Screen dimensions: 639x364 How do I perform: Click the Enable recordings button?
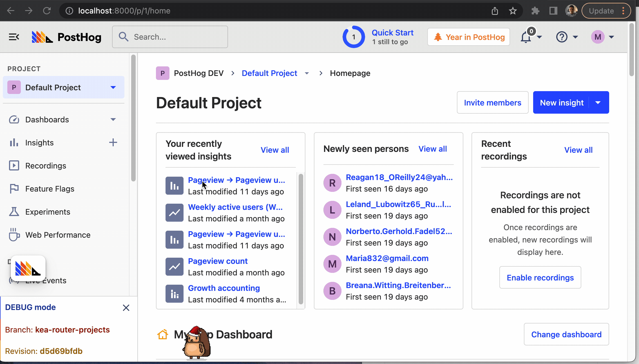pos(540,278)
